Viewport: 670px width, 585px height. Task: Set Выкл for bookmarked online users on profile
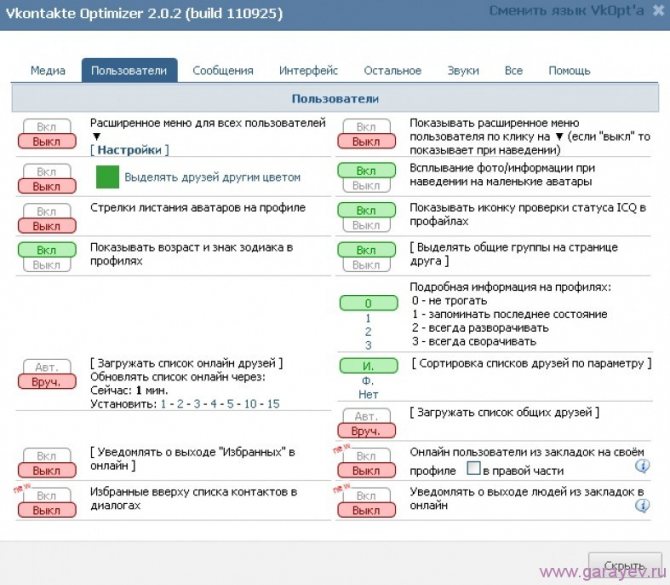click(366, 470)
